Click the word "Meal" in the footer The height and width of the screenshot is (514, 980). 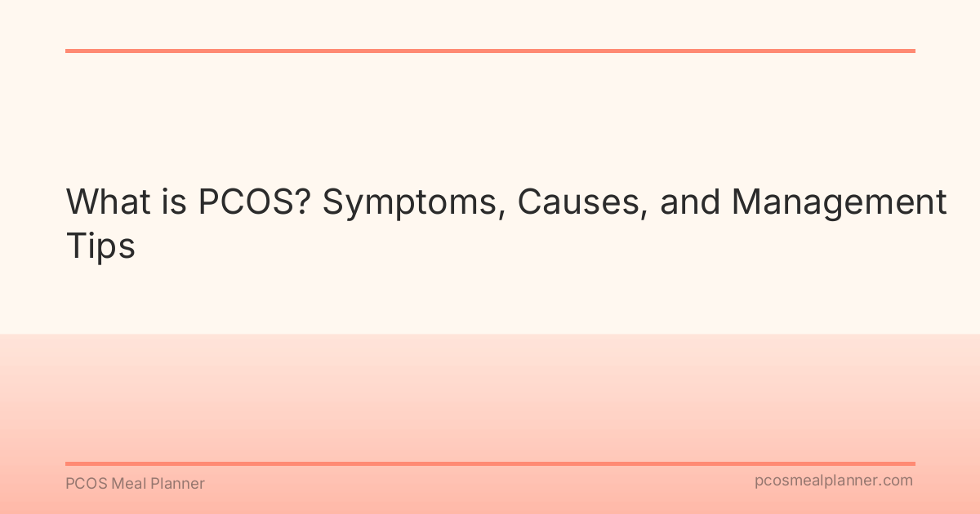tap(127, 483)
